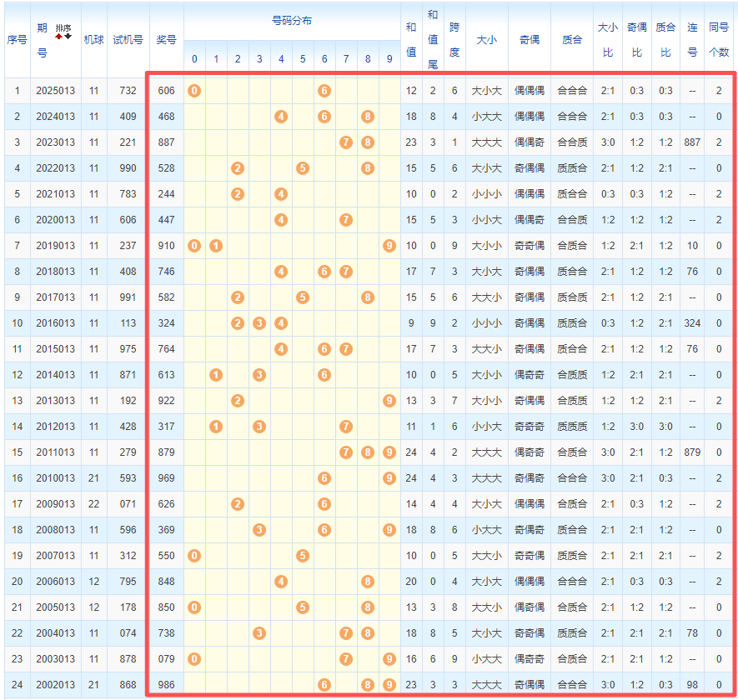This screenshot has width=738, height=700.
Task: Click orange ball 2 in row 2009013
Action: [238, 504]
